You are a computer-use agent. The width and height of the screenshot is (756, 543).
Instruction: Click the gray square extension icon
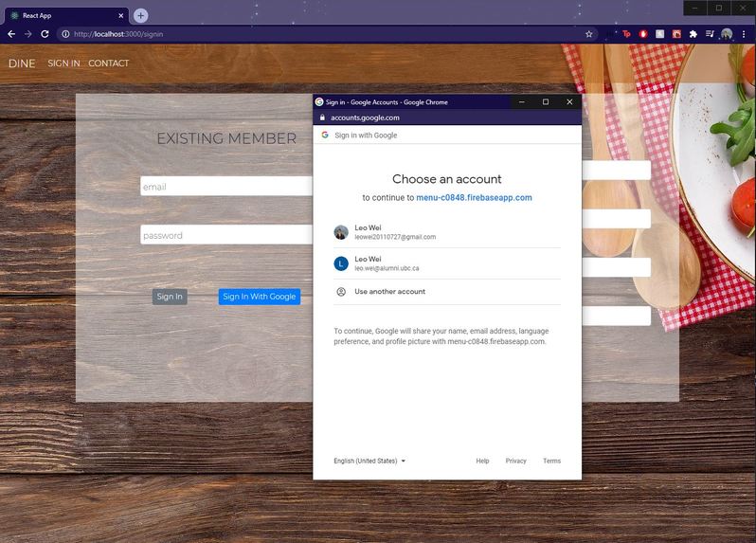tap(659, 34)
